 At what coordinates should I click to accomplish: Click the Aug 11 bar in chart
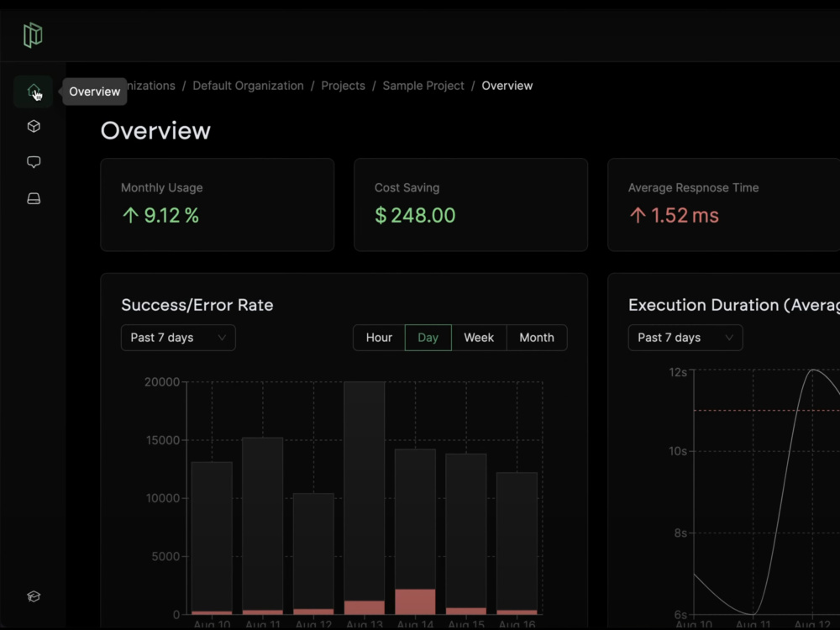coord(262,526)
